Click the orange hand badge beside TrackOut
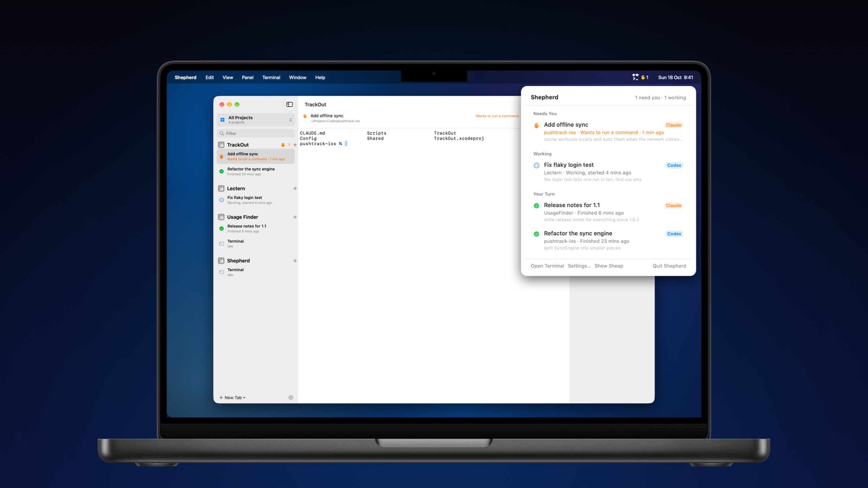Viewport: 868px width, 488px height. (x=283, y=145)
